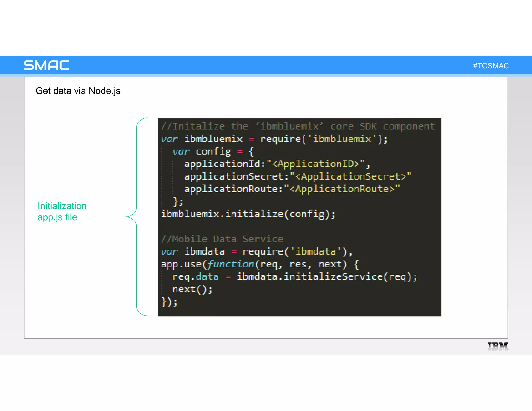This screenshot has width=532, height=411.
Task: Click the 'var ibmdata = require' code line
Action: (x=257, y=251)
